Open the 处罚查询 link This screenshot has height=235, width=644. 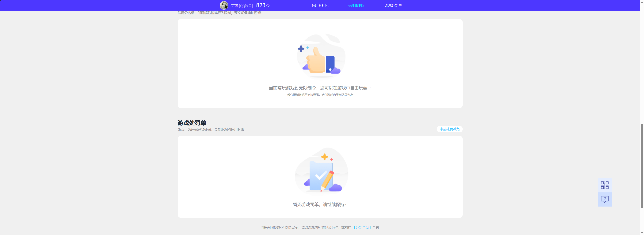click(x=362, y=228)
